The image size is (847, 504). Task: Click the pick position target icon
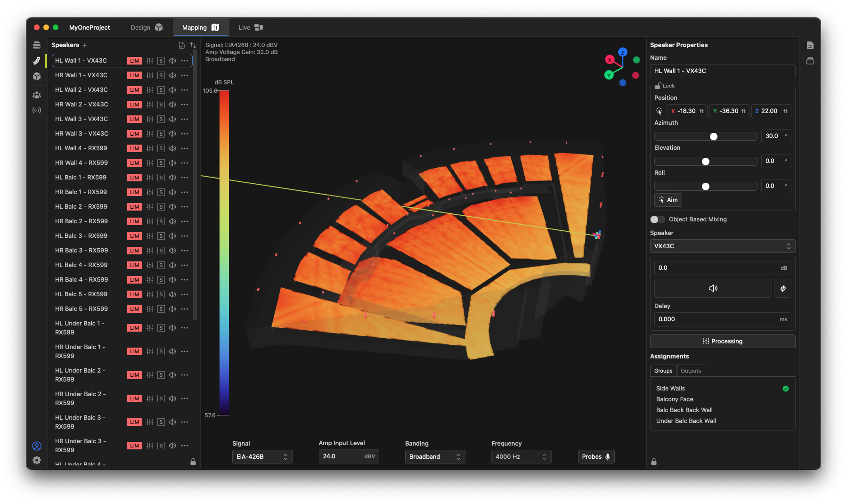pos(659,111)
